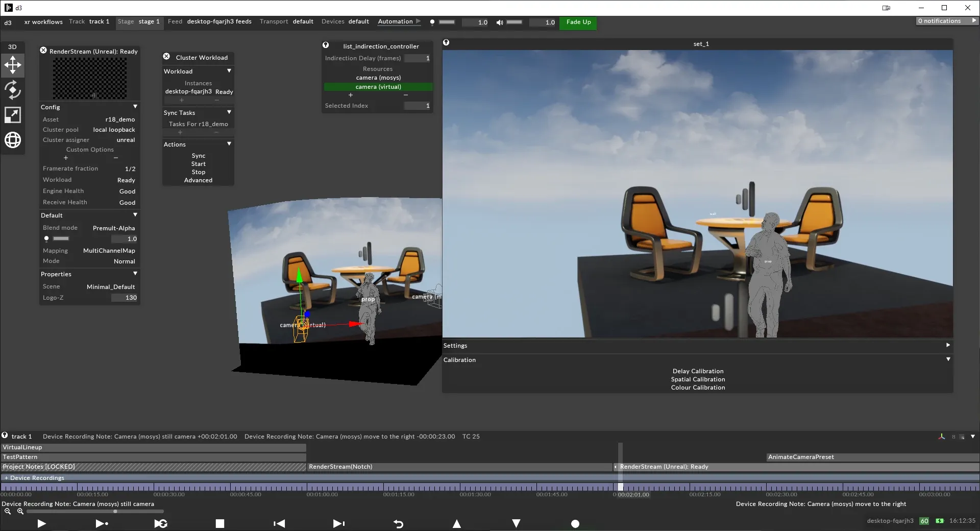
Task: Collapse the Workload section in Cluster Workload
Action: (x=229, y=71)
